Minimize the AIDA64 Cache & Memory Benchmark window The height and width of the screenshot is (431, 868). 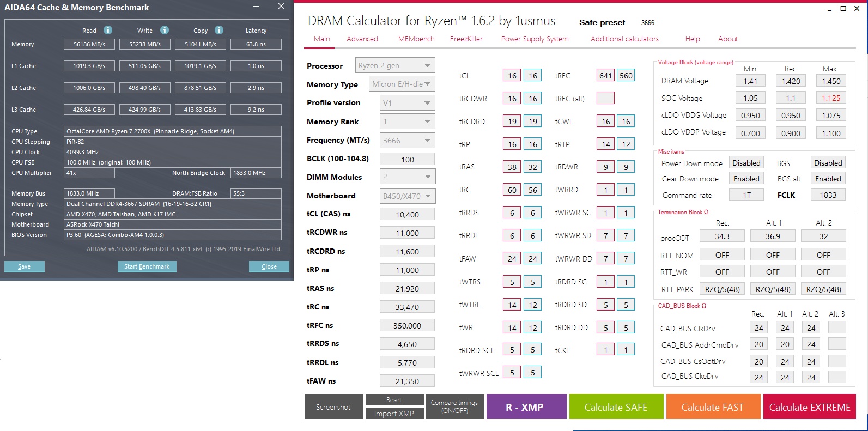click(257, 6)
